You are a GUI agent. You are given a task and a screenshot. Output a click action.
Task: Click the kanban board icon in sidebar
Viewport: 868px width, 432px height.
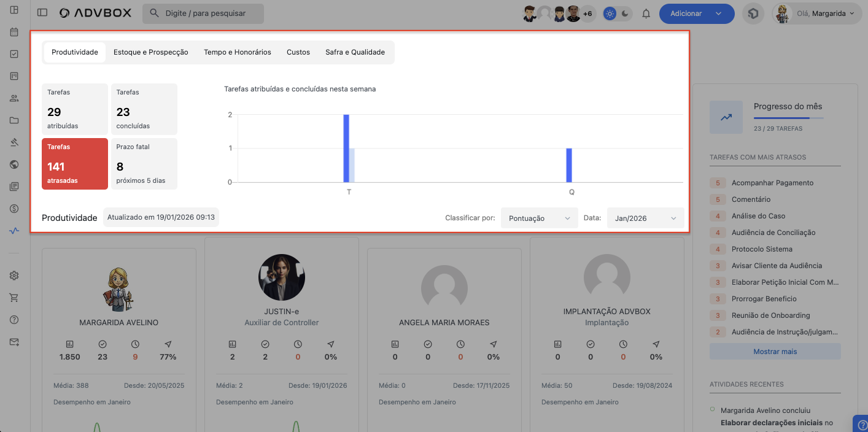tap(14, 76)
